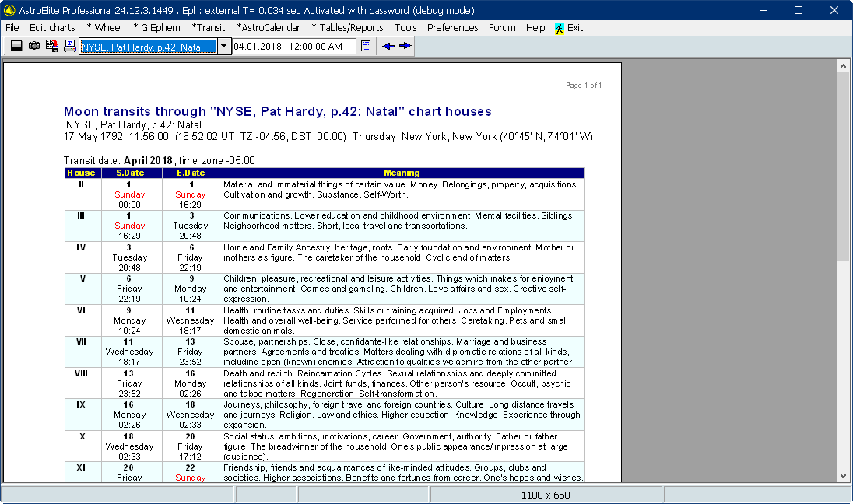
Task: Close the AstroElite window
Action: pos(834,10)
